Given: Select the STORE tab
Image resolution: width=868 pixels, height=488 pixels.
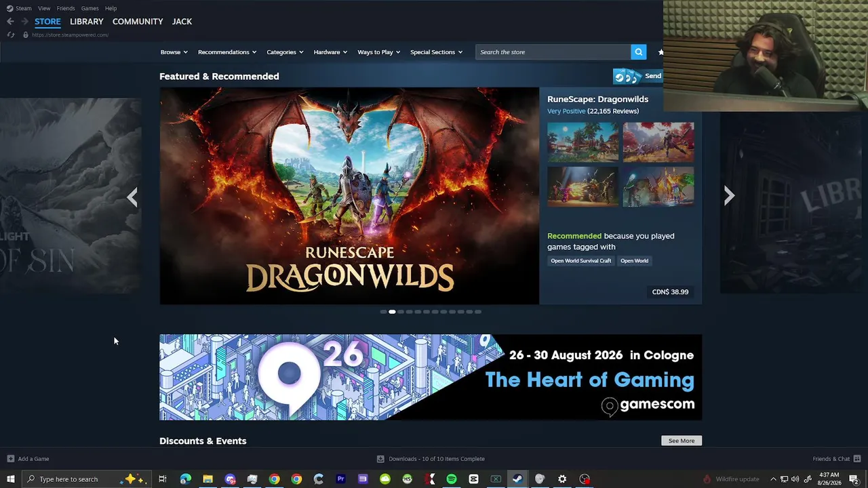Looking at the screenshot, I should (x=47, y=22).
